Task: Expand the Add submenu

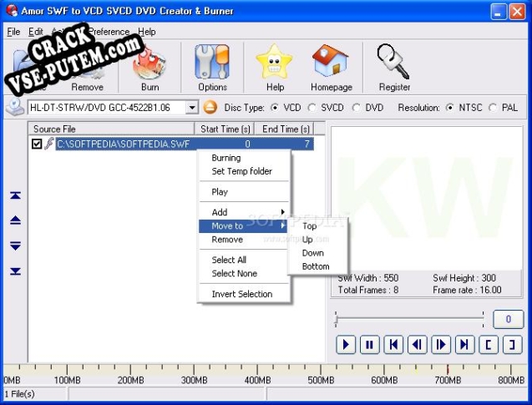Action: 244,212
